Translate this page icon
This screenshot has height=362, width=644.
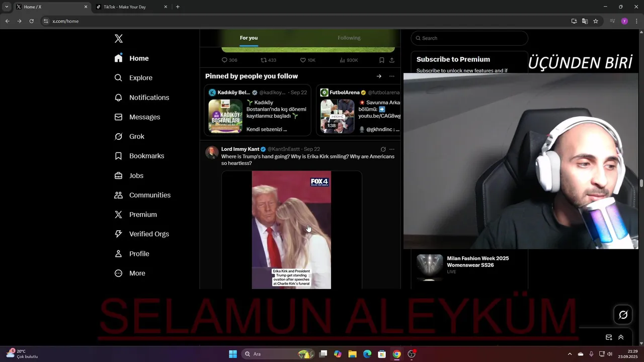(585, 21)
